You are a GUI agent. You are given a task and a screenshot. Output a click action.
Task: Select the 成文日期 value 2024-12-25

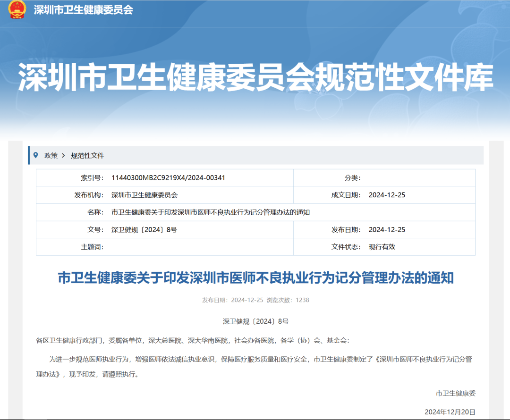[x=387, y=195]
